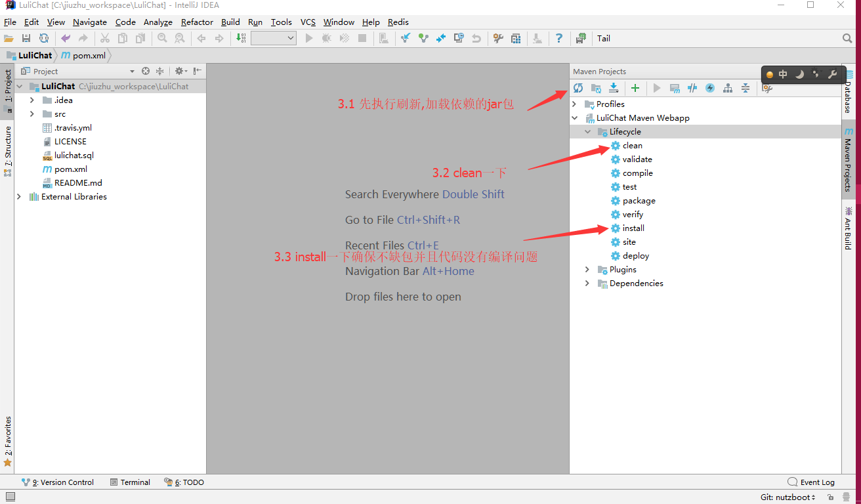The height and width of the screenshot is (504, 861).
Task: Show Maven dependencies diagram icon
Action: 728,88
